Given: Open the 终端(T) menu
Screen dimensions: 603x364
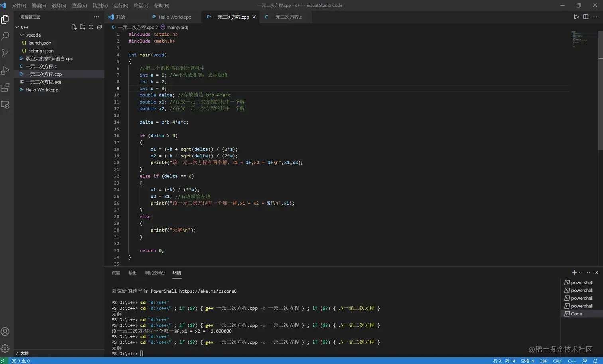Looking at the screenshot, I should coord(141,6).
